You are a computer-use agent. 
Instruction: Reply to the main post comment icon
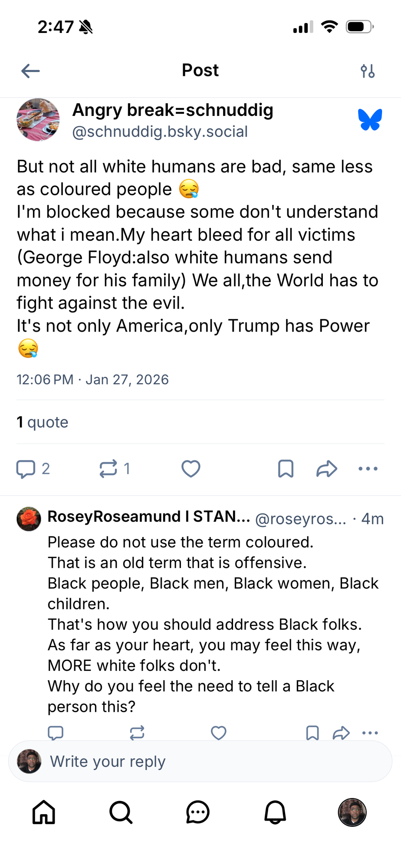tap(26, 469)
